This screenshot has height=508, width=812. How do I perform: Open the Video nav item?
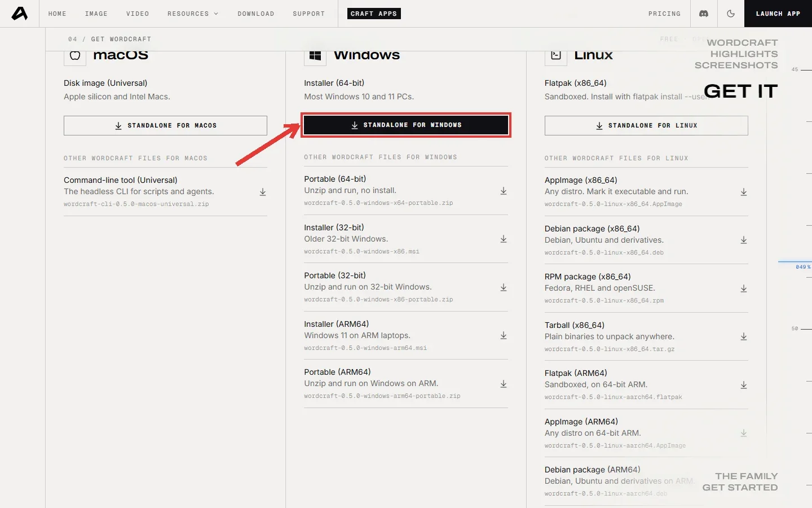pyautogui.click(x=138, y=14)
